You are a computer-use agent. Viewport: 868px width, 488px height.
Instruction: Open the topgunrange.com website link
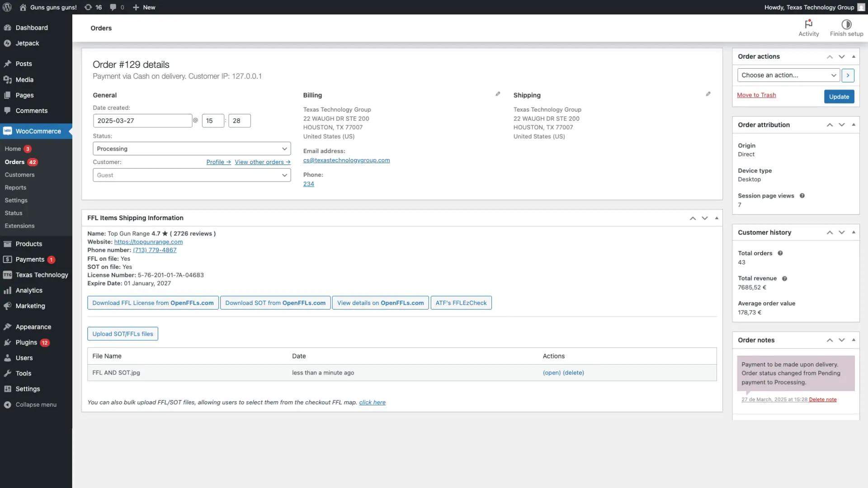[148, 242]
